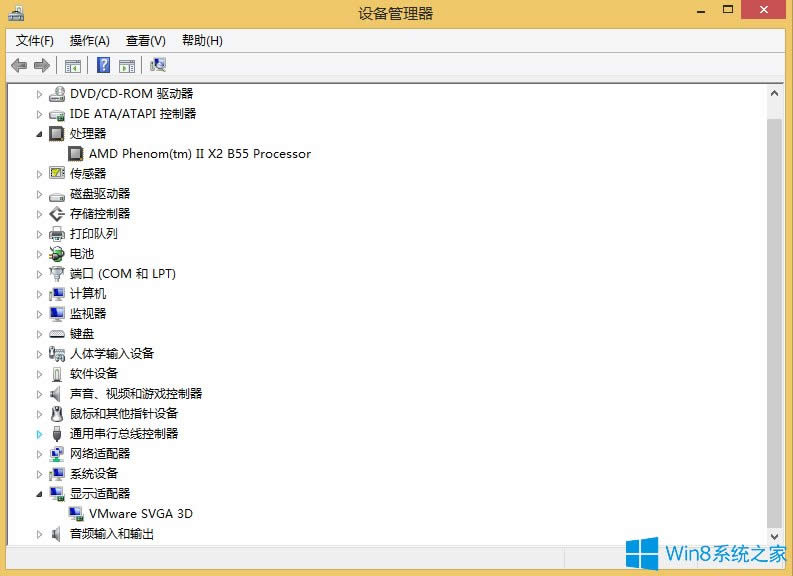The width and height of the screenshot is (793, 576).
Task: Click the 端口 (COM 和 LPT) port icon
Action: point(57,274)
